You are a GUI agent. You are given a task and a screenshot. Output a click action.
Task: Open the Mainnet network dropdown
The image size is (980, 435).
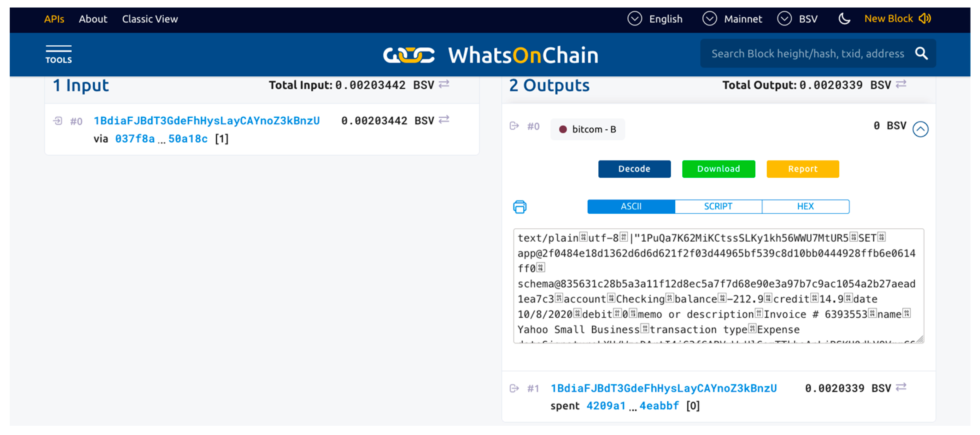pos(732,19)
